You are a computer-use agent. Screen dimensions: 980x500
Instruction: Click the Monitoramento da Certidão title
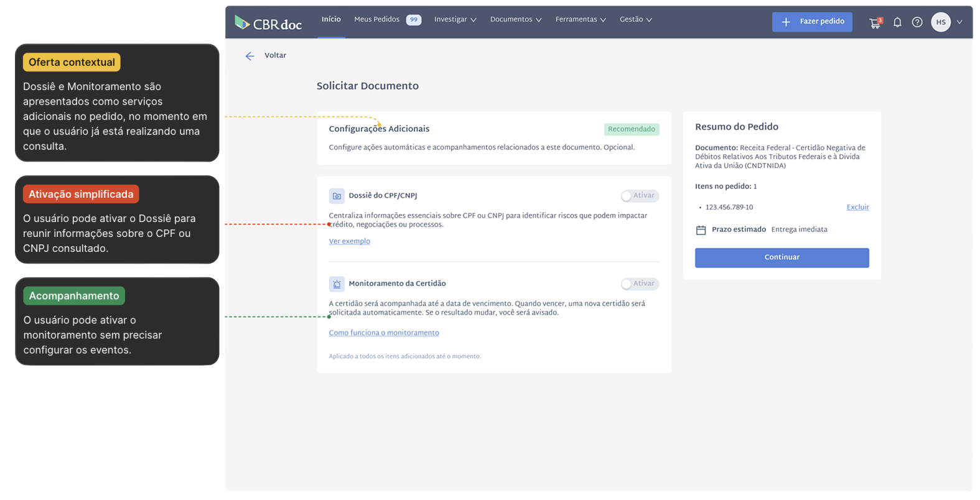tap(397, 284)
